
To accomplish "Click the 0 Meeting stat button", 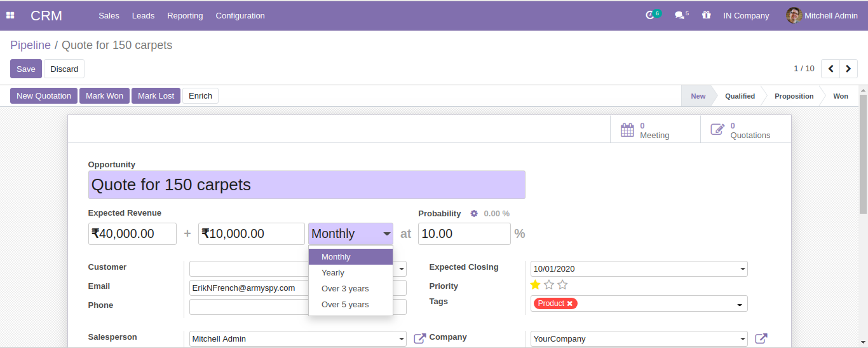I will (655, 130).
